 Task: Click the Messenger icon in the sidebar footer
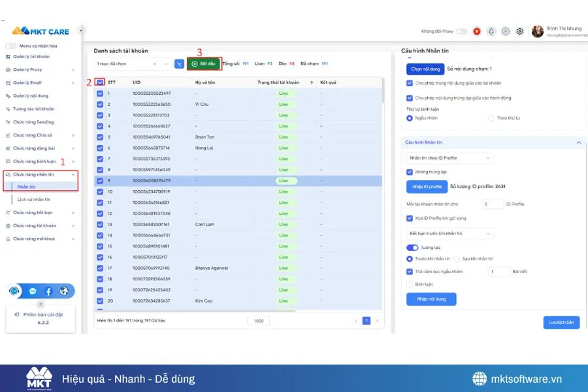(x=33, y=290)
